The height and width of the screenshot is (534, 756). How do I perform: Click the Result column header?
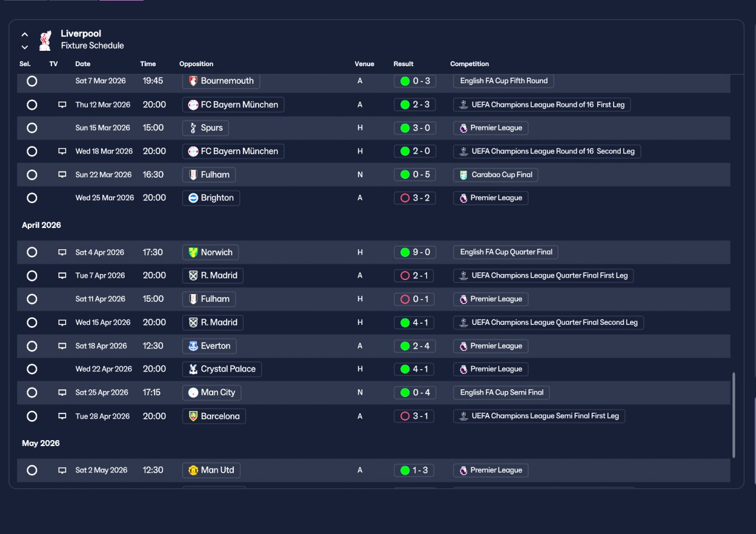click(x=403, y=64)
